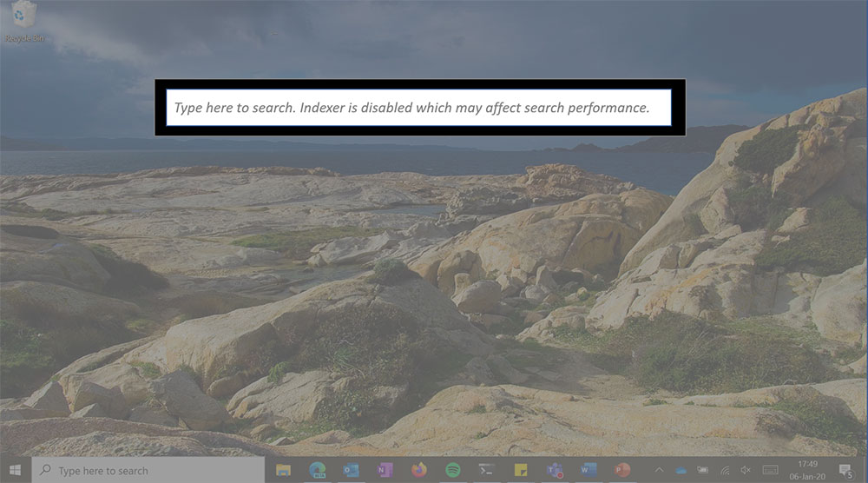The image size is (868, 483).
Task: Click the taskbar 'Type here to search' field
Action: coord(148,470)
